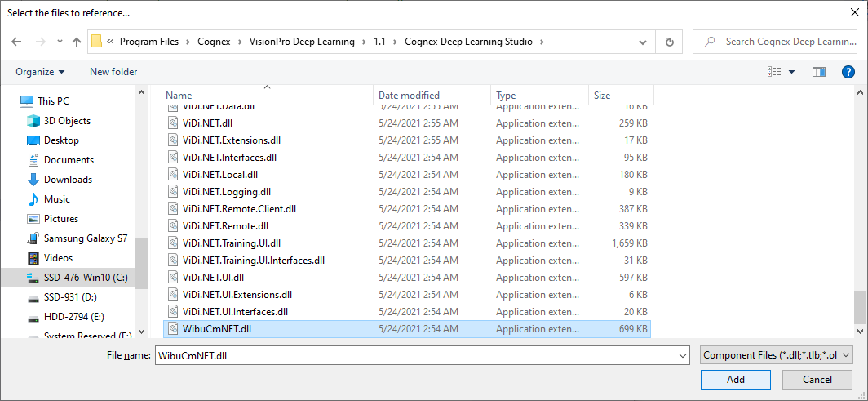The width and height of the screenshot is (868, 401).
Task: Open the File name history dropdown arrow
Action: pos(682,356)
